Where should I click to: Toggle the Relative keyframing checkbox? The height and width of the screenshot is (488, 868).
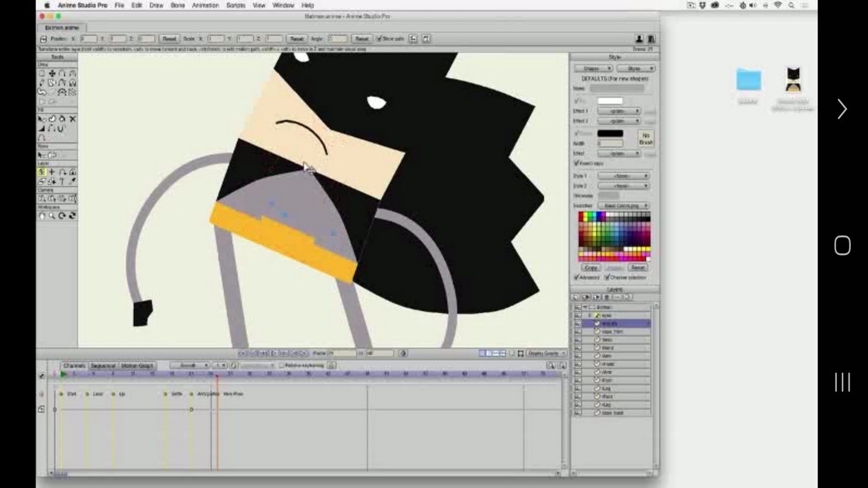[282, 365]
